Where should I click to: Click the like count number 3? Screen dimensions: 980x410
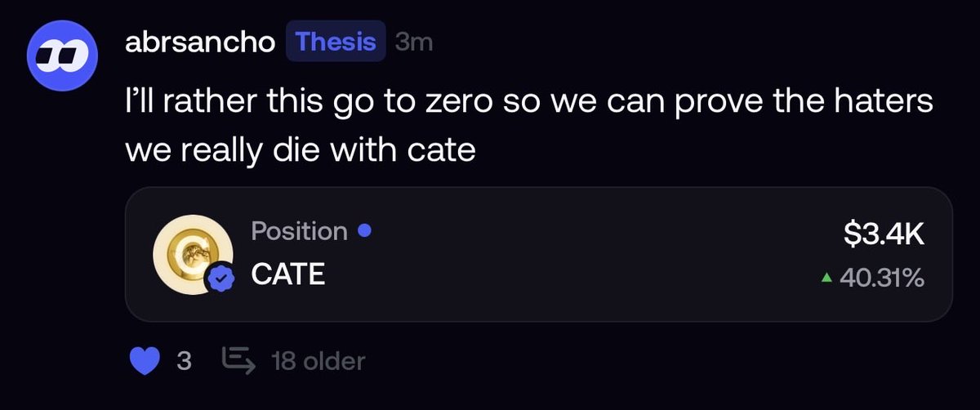click(185, 360)
